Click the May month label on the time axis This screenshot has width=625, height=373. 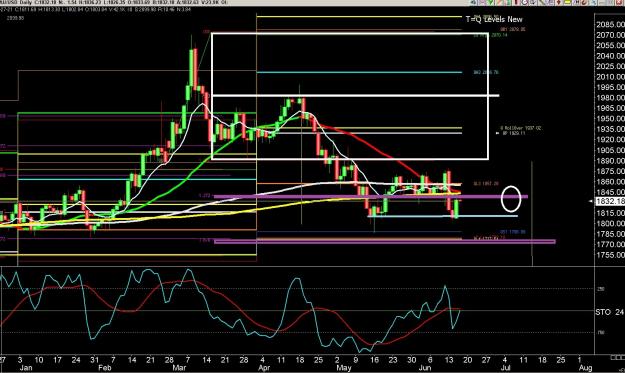coord(344,367)
